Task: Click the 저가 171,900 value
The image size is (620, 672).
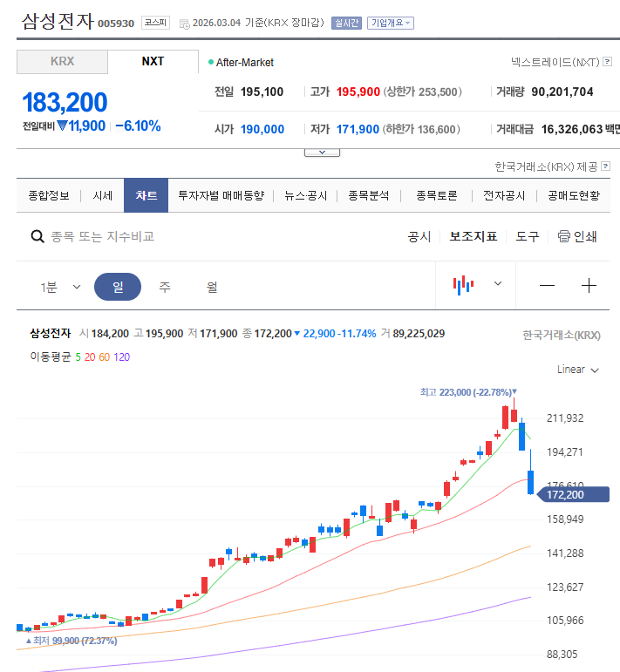Action: (x=358, y=129)
